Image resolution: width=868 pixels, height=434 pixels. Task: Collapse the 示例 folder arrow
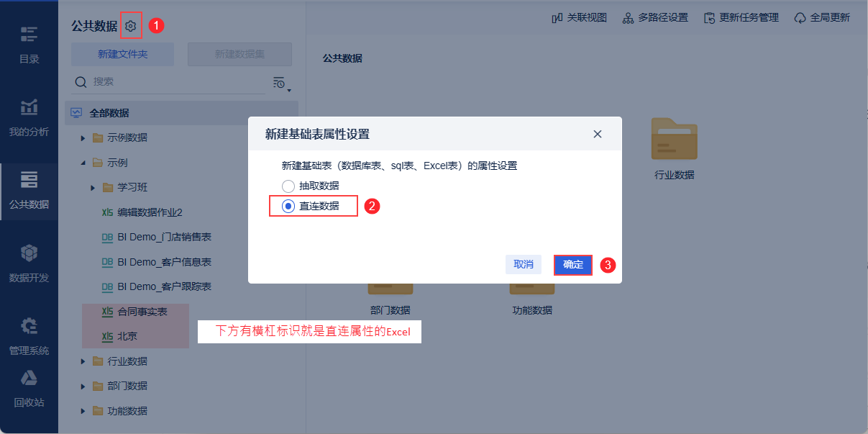pos(83,163)
